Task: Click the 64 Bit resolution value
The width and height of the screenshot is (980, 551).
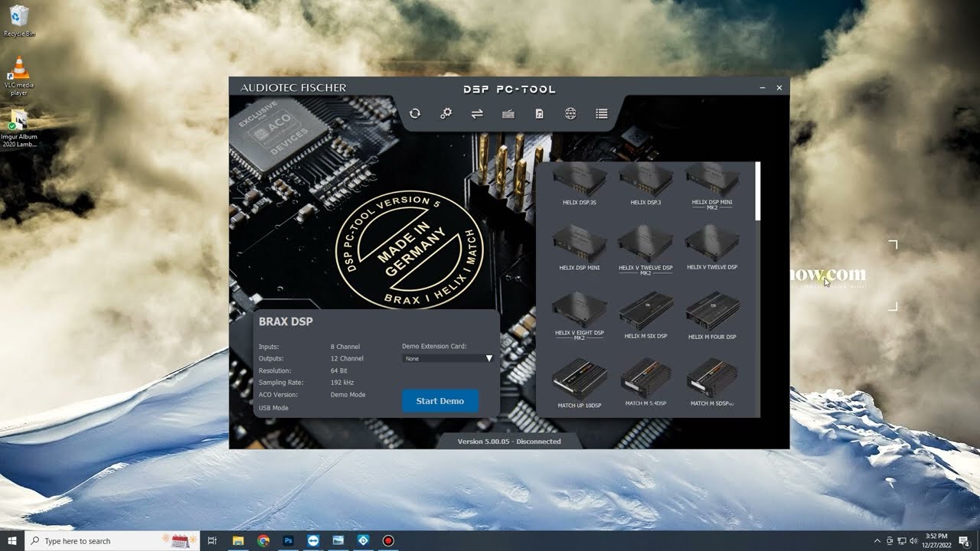Action: 339,370
